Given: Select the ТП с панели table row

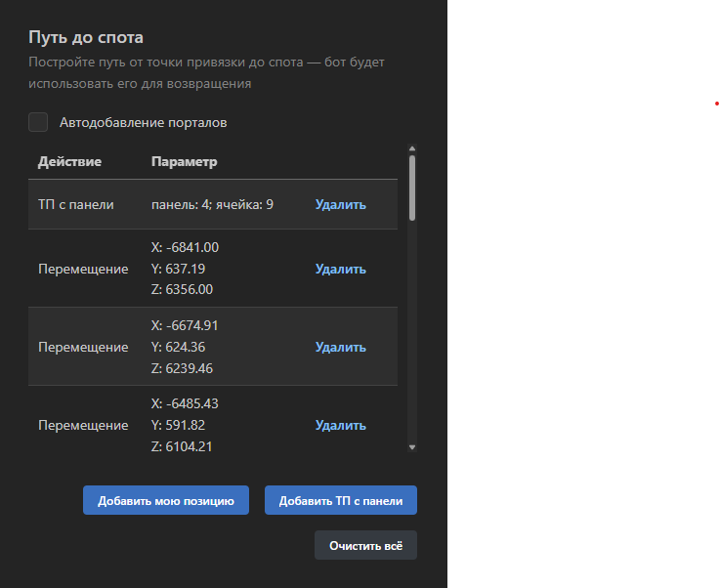Looking at the screenshot, I should pos(213,204).
